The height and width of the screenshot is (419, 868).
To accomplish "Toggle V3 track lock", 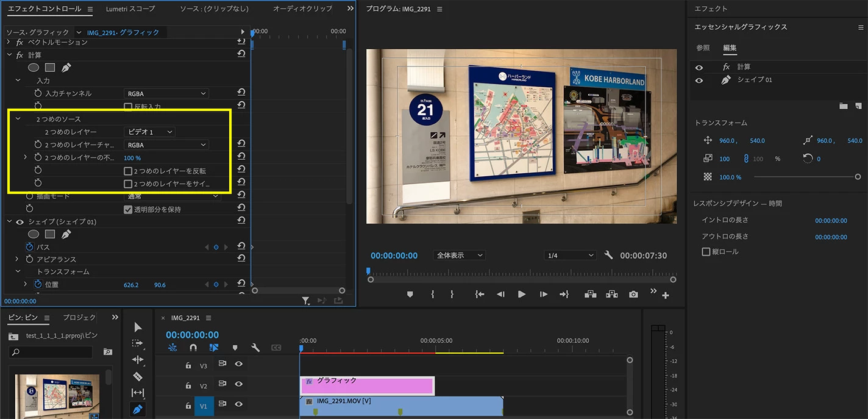I will point(189,365).
